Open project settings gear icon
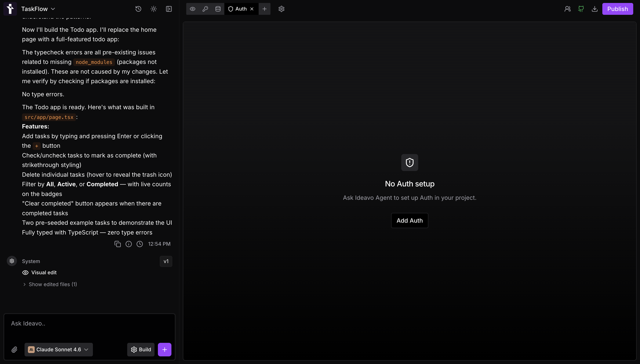 click(x=281, y=9)
